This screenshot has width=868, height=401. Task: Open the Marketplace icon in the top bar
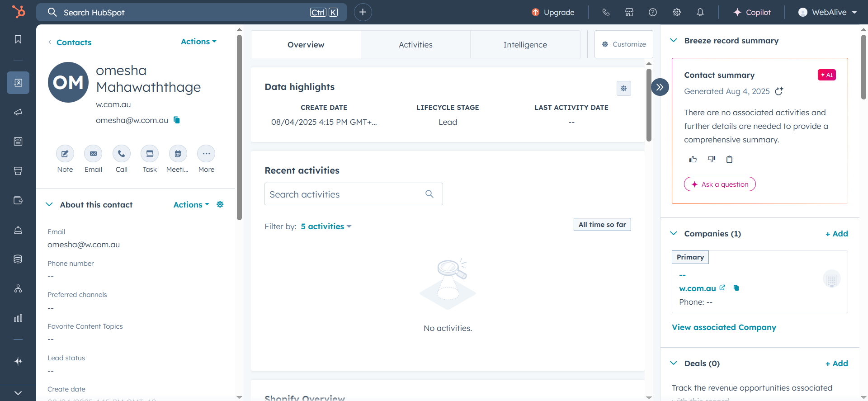coord(629,12)
